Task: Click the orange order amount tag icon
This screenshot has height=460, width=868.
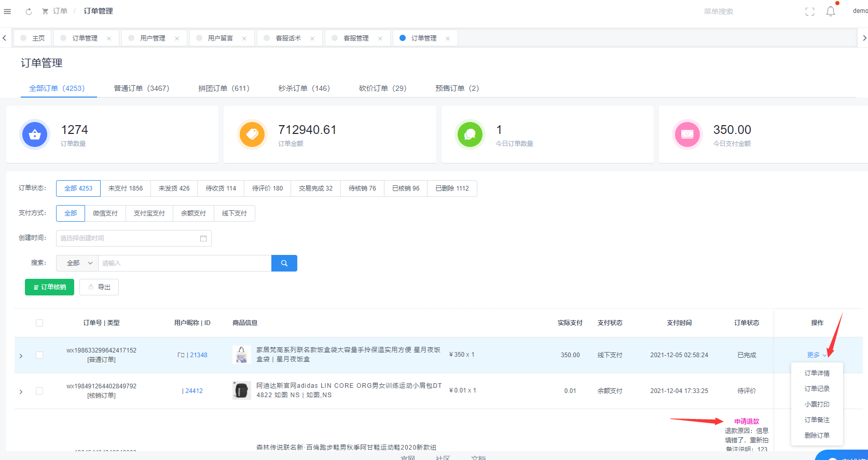Action: click(252, 134)
